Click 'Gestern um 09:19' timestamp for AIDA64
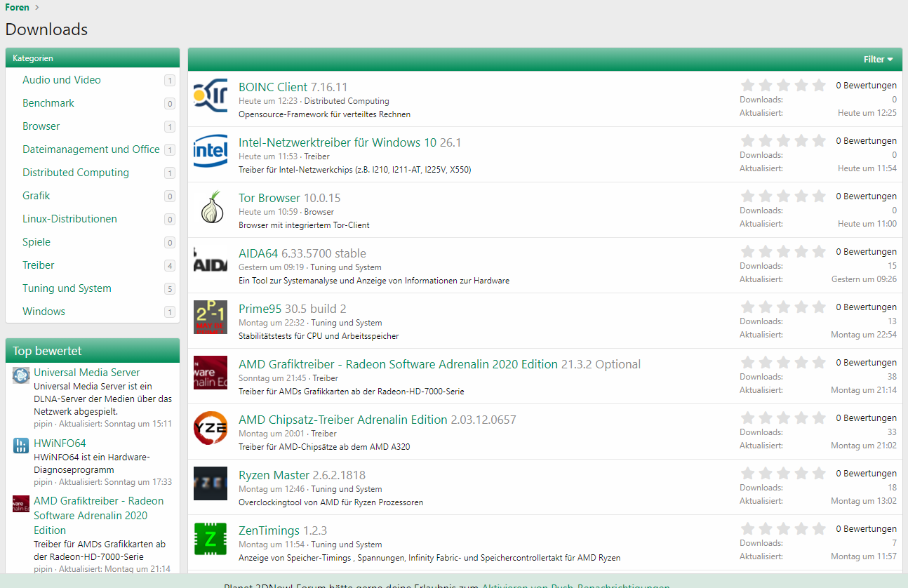The width and height of the screenshot is (908, 588). pos(272,267)
